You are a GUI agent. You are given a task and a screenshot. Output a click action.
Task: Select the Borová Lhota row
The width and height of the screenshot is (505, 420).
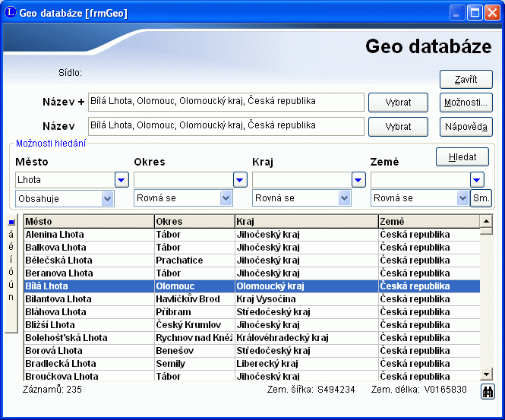pyautogui.click(x=252, y=350)
